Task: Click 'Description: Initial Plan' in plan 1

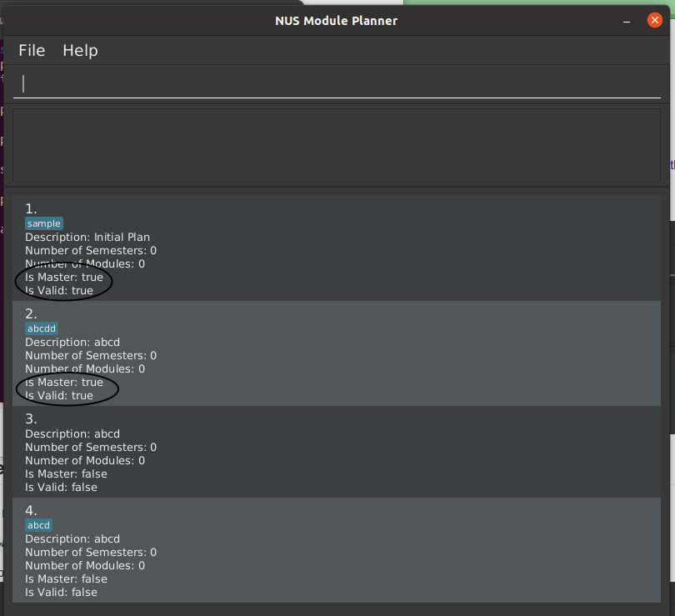Action: pyautogui.click(x=87, y=238)
